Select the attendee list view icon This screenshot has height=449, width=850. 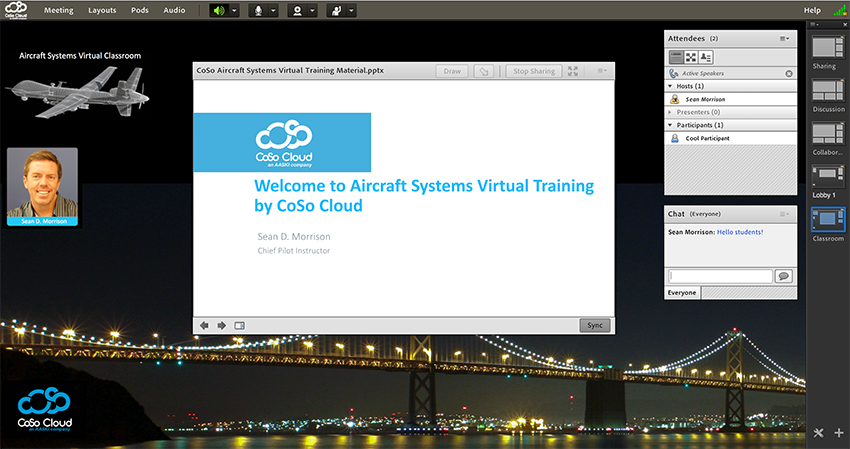pyautogui.click(x=676, y=57)
